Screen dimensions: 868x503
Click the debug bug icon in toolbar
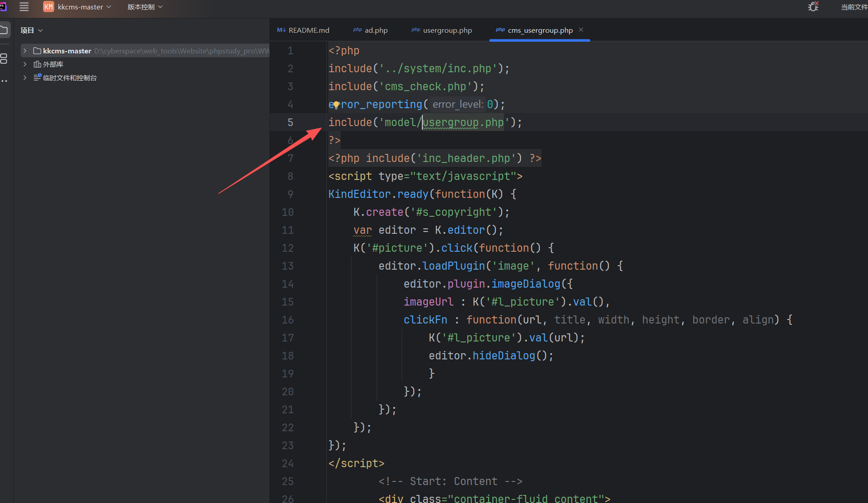pos(813,7)
